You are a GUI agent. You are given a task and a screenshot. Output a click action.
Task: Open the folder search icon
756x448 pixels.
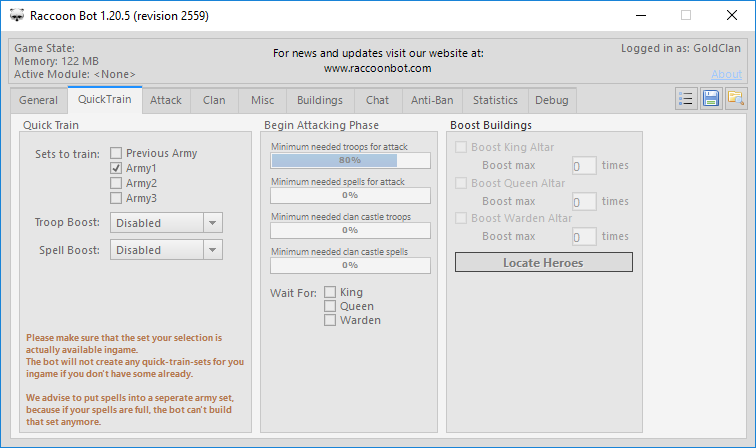[x=736, y=99]
